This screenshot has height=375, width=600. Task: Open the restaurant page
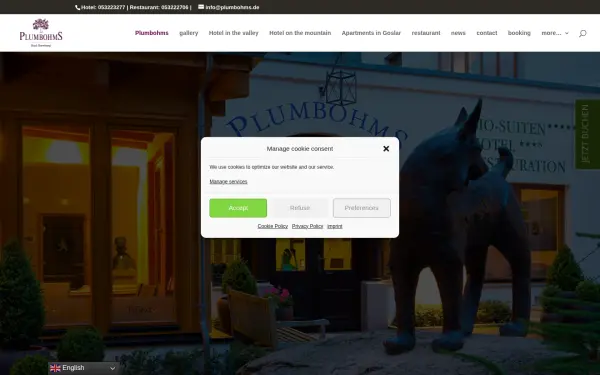pyautogui.click(x=426, y=33)
